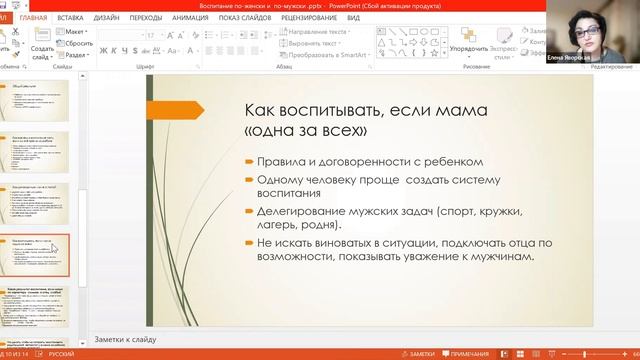Switch to the ВСТАВКА tab
This screenshot has height=360, width=640.
point(70,18)
